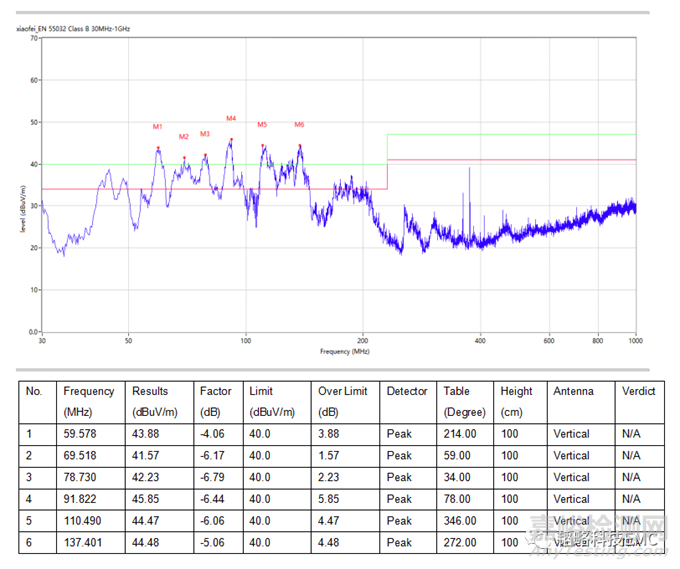The width and height of the screenshot is (680, 569).
Task: Click the M5 marker label
Action: click(262, 125)
